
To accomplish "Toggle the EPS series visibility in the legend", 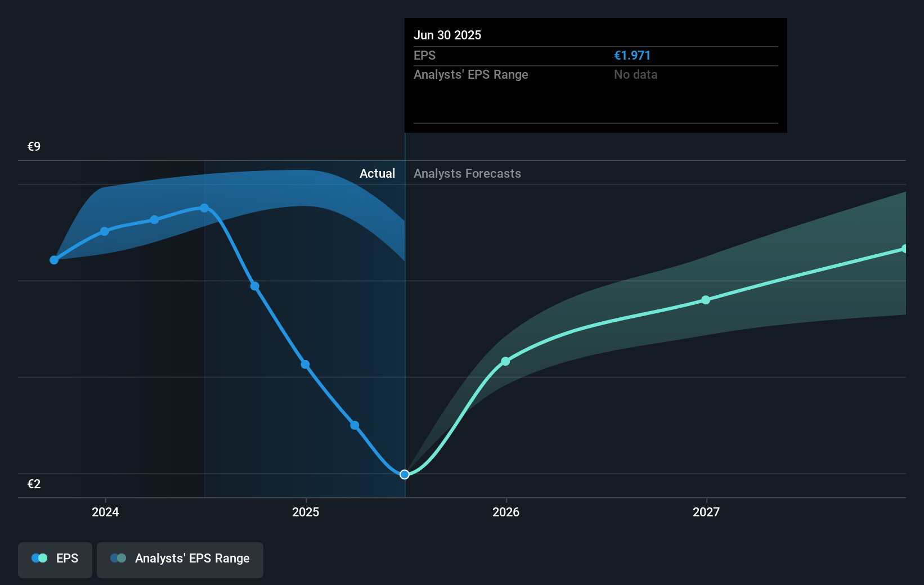I will tap(55, 559).
